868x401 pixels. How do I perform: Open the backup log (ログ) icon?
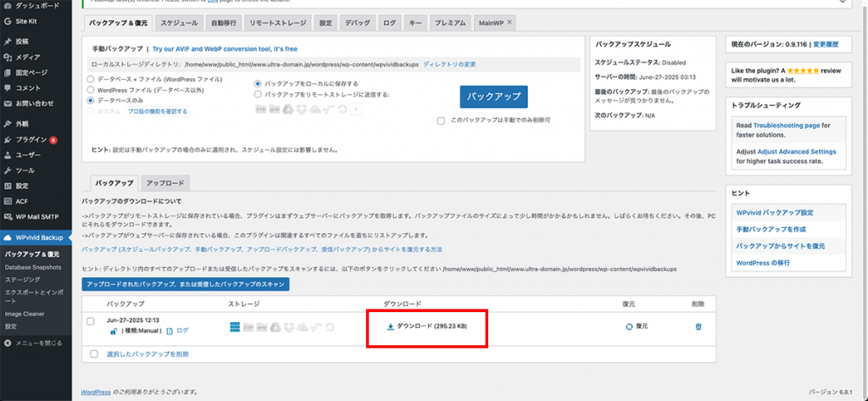click(170, 331)
